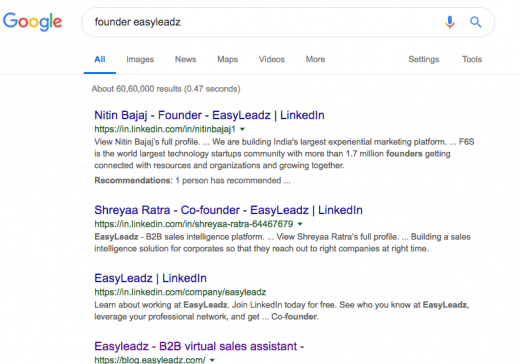Screen dimensions: 520x364
Task: Click the nitinbajaj1 LinkedIn URL text
Action: pos(165,129)
